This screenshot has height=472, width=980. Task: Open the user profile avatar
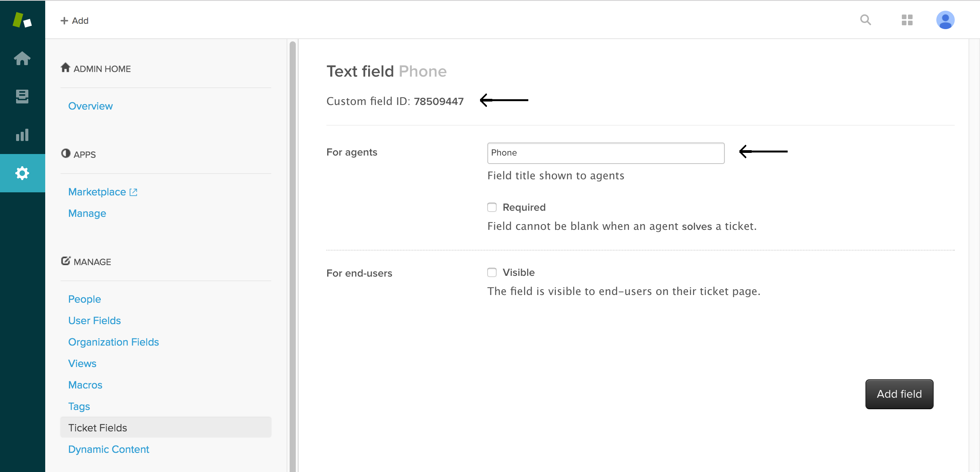point(945,20)
